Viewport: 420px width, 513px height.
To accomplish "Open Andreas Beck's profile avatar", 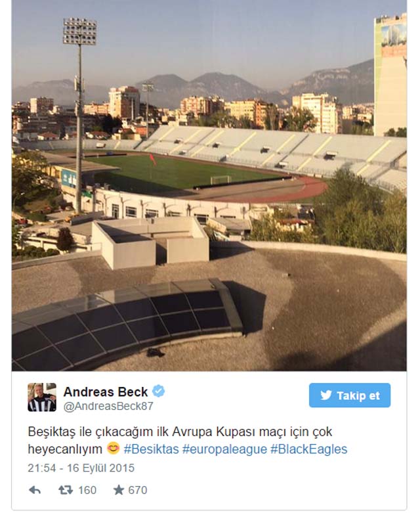I will [42, 397].
